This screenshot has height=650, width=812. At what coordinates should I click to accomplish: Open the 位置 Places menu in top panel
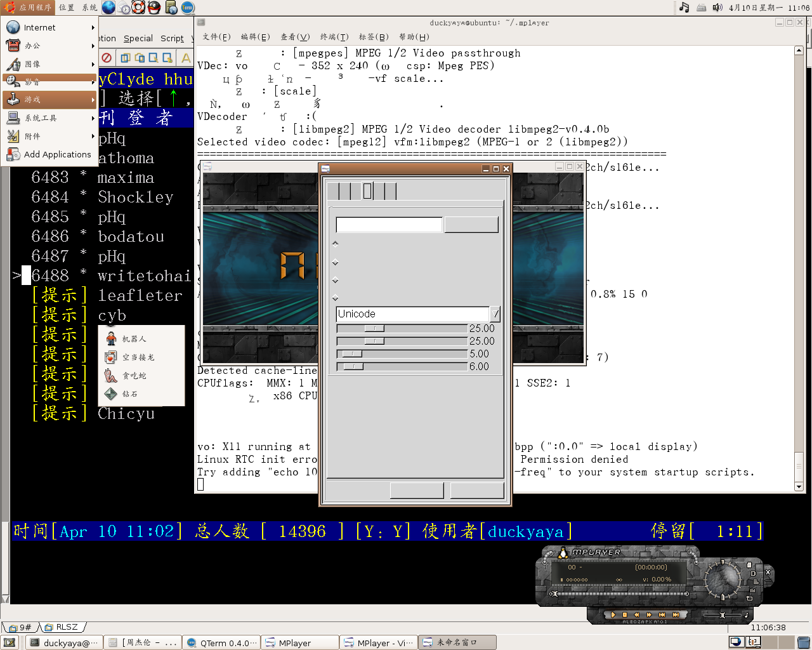point(67,8)
